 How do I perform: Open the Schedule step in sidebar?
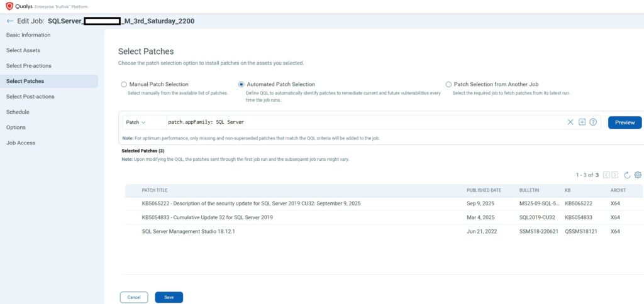pyautogui.click(x=18, y=112)
